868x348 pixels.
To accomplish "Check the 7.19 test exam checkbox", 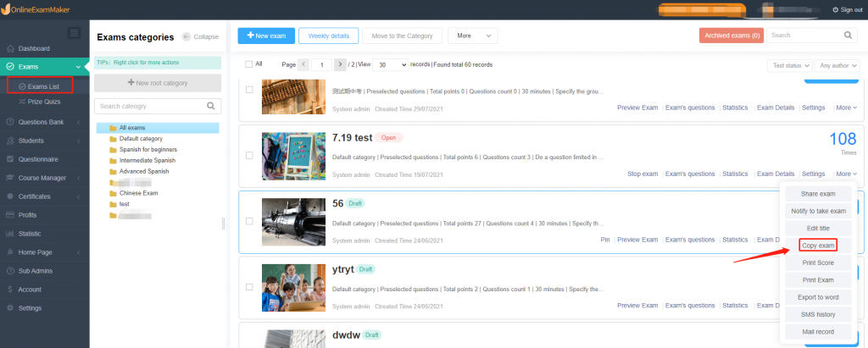I will [249, 155].
